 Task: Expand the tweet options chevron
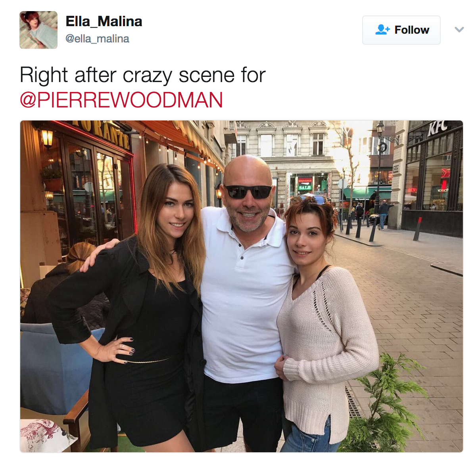[459, 30]
